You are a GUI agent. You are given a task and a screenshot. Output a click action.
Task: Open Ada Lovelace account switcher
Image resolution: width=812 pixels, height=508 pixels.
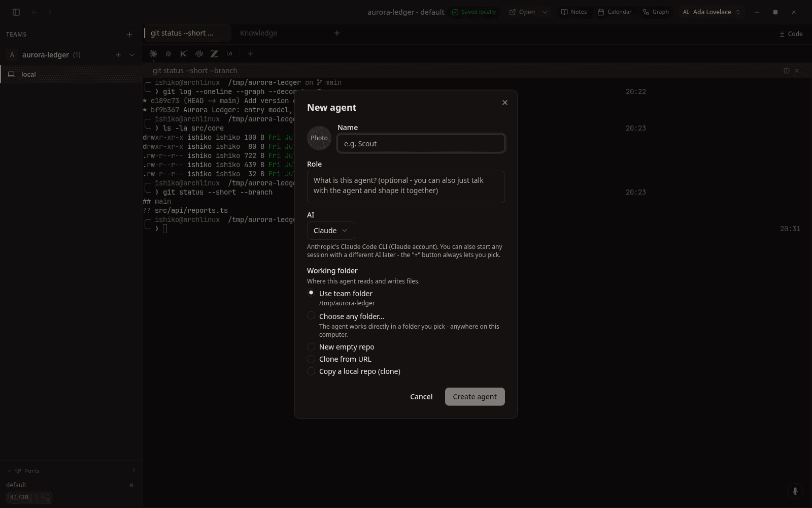pyautogui.click(x=712, y=12)
